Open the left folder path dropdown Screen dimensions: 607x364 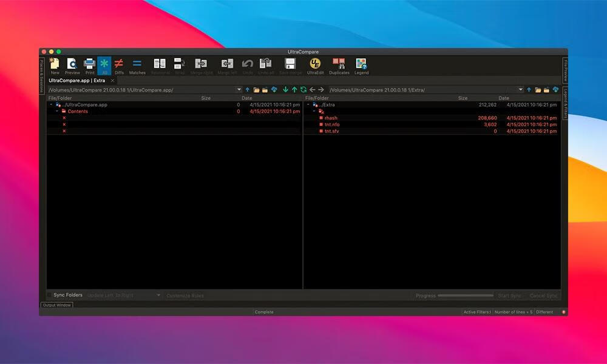pos(239,90)
